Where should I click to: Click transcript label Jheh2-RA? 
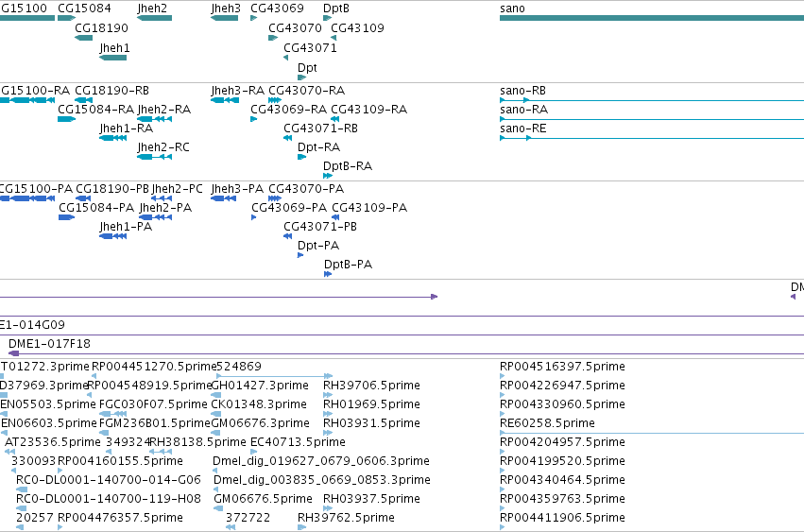164,110
